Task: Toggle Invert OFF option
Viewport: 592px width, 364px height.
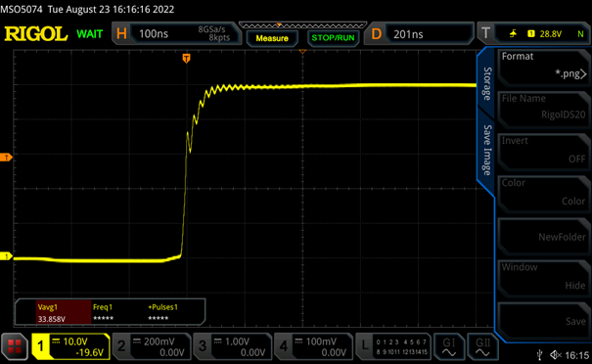Action: coord(543,150)
